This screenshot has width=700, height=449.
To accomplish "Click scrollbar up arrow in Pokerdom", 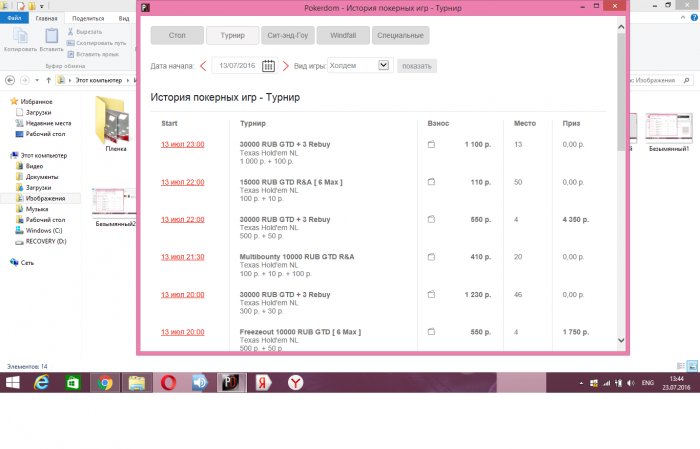I will coord(621,27).
